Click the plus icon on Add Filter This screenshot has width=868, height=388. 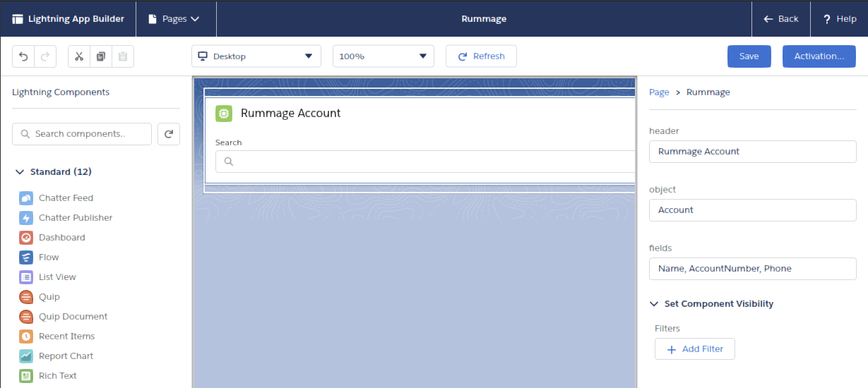(x=672, y=350)
